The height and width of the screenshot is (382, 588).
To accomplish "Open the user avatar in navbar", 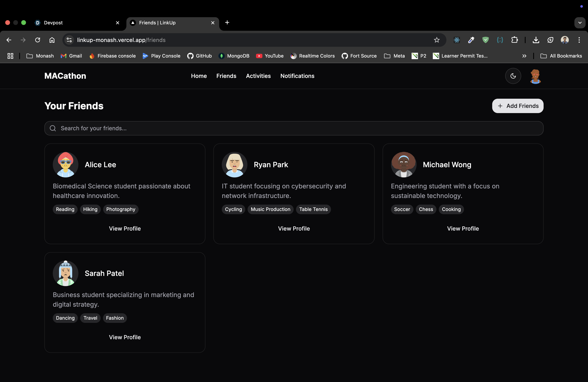I will [535, 76].
